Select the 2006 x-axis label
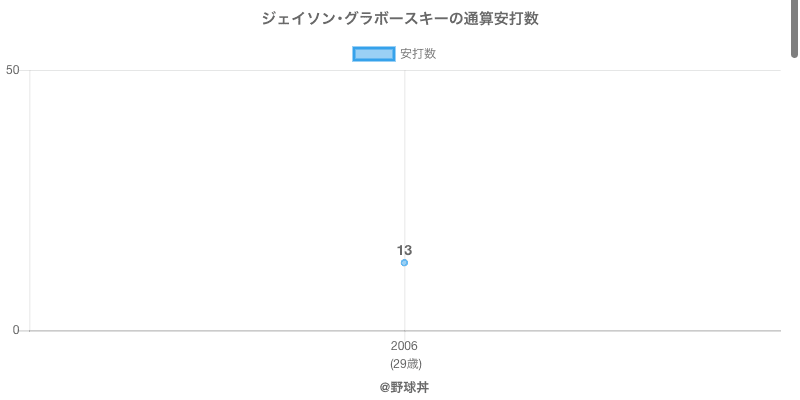Image resolution: width=800 pixels, height=400 pixels. point(404,346)
